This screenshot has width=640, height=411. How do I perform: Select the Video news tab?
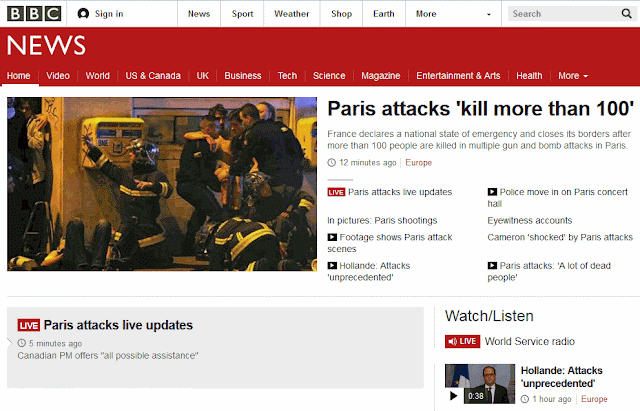pos(58,76)
